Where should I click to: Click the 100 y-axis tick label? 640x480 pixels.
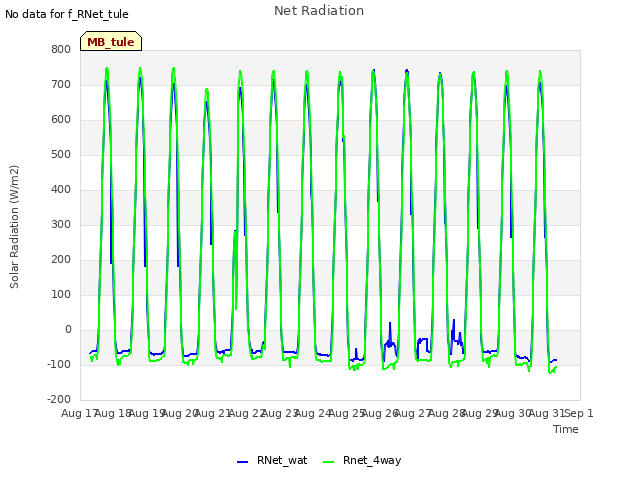61,295
